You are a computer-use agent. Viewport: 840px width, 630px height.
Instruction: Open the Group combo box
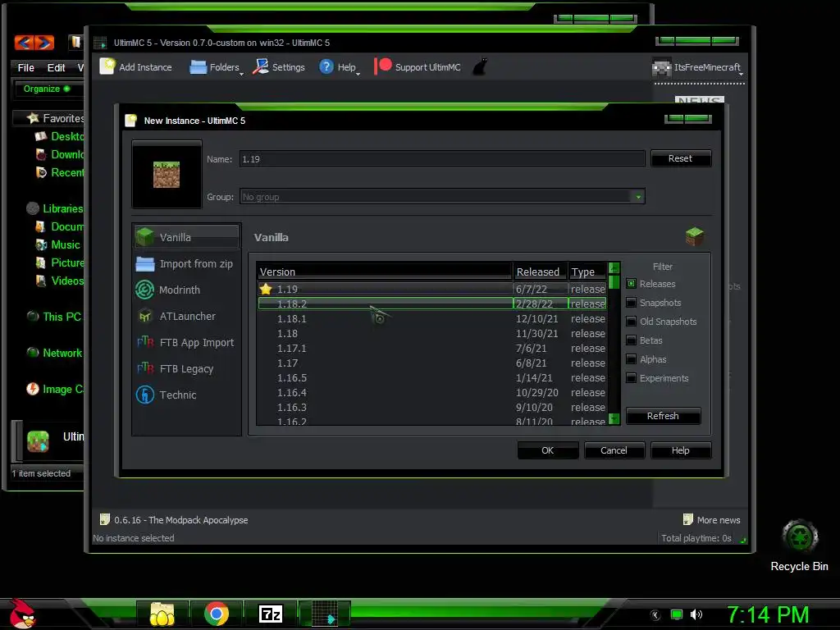[442, 197]
